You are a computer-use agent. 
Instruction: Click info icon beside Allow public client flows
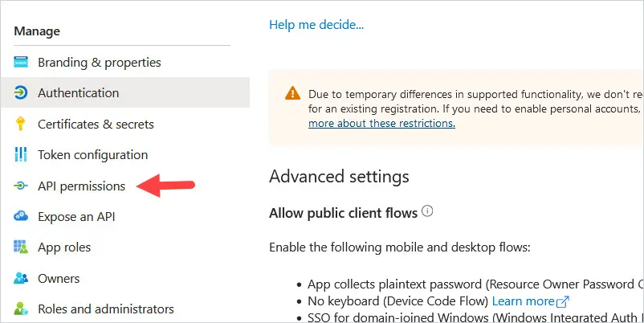point(427,211)
